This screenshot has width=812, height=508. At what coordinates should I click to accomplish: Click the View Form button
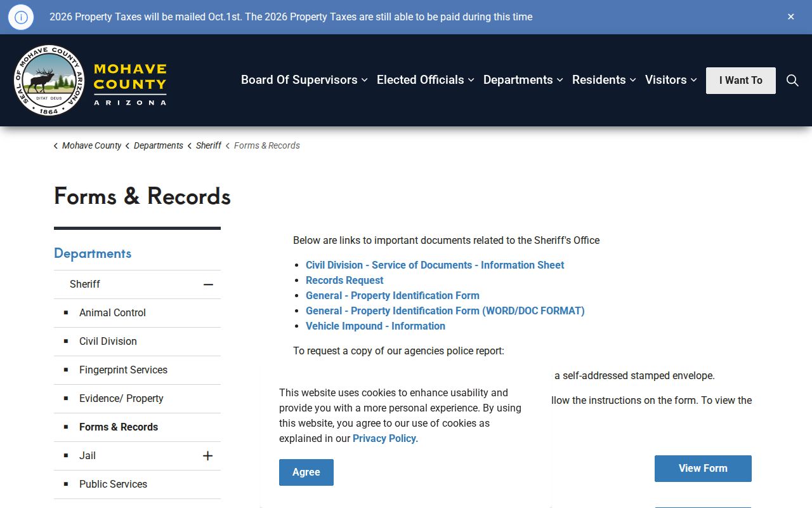click(x=703, y=469)
